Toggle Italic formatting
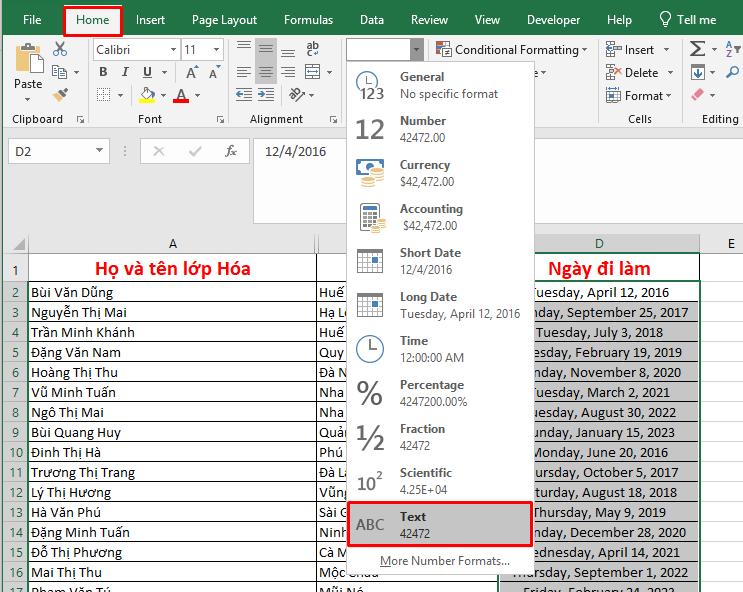 pos(126,72)
